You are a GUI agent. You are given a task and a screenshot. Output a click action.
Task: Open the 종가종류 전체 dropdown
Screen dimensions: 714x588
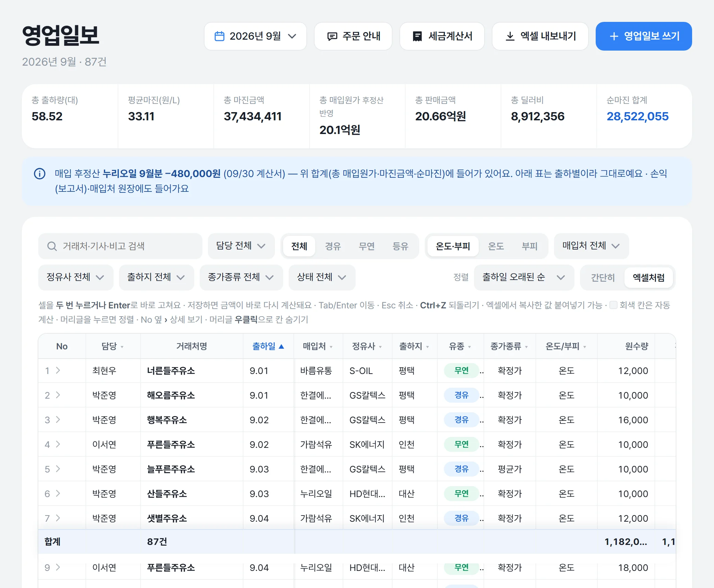click(241, 277)
